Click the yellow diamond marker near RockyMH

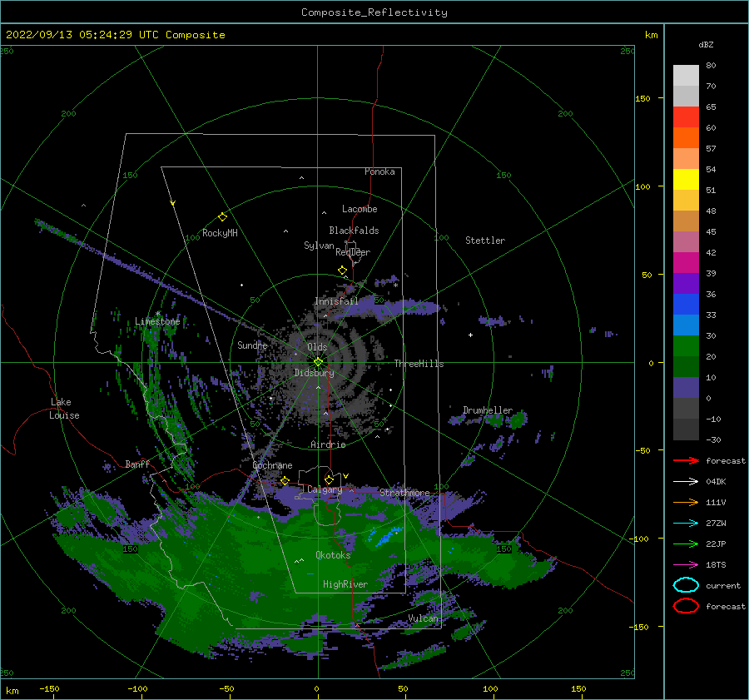pos(222,217)
